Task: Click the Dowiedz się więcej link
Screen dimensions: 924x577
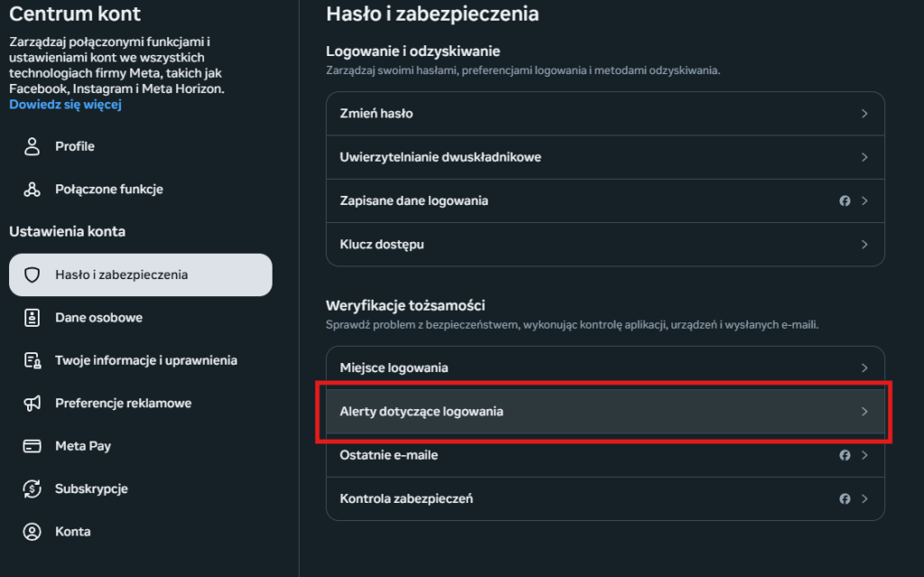Action: pyautogui.click(x=64, y=104)
